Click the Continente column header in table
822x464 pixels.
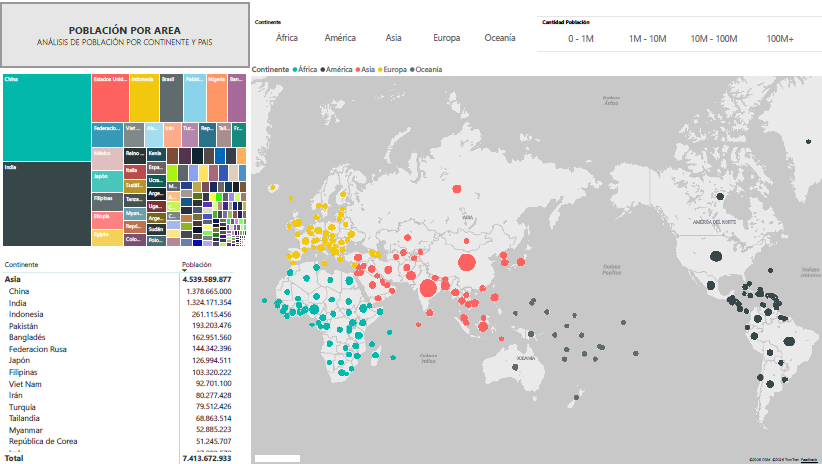click(x=21, y=265)
